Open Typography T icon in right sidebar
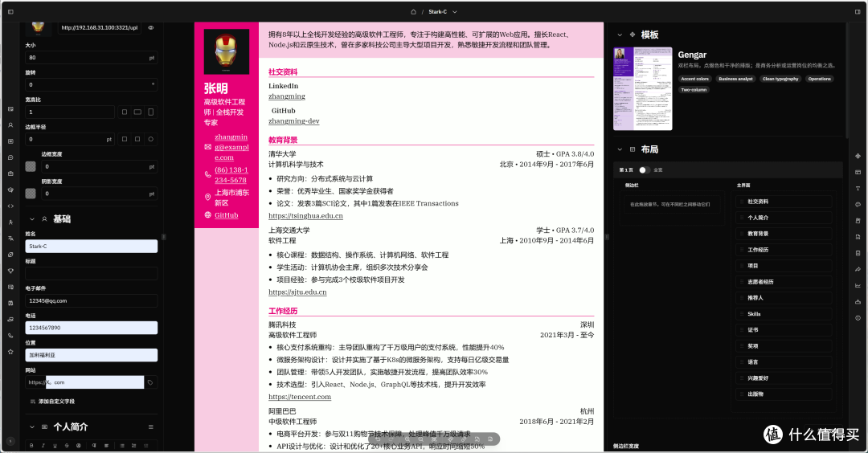 pyautogui.click(x=858, y=188)
